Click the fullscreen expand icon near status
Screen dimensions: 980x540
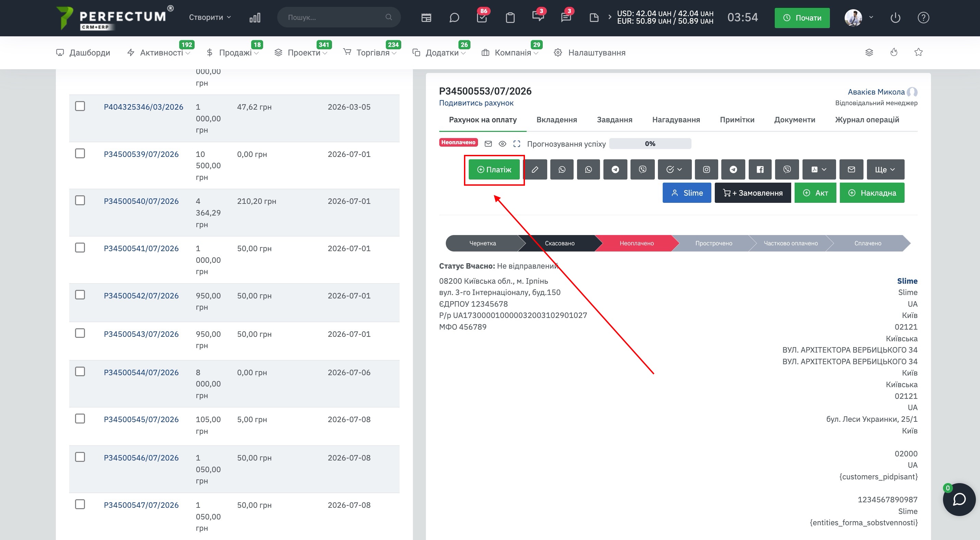point(516,144)
